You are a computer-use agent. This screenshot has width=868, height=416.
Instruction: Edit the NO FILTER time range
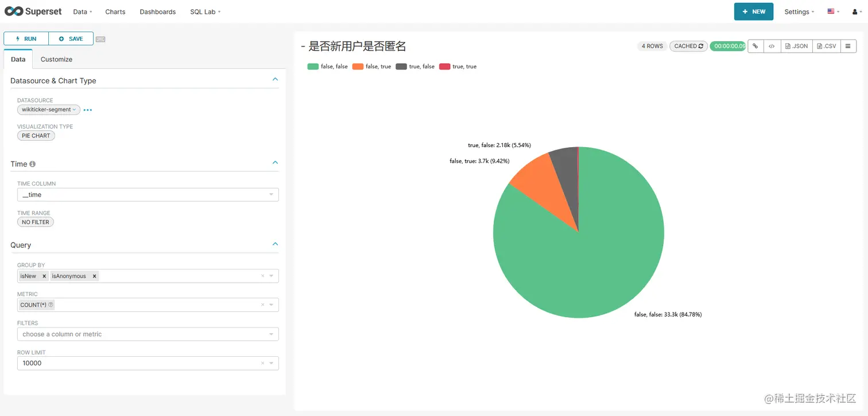36,222
